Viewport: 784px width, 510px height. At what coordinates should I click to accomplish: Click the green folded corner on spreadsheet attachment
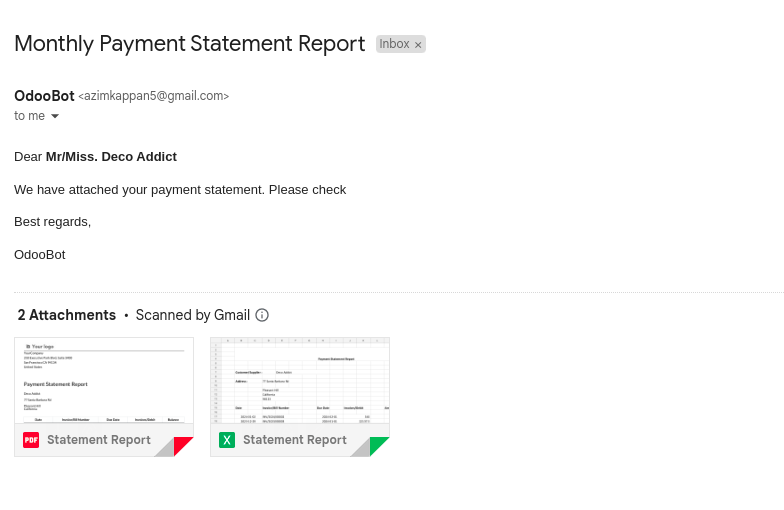(x=379, y=446)
